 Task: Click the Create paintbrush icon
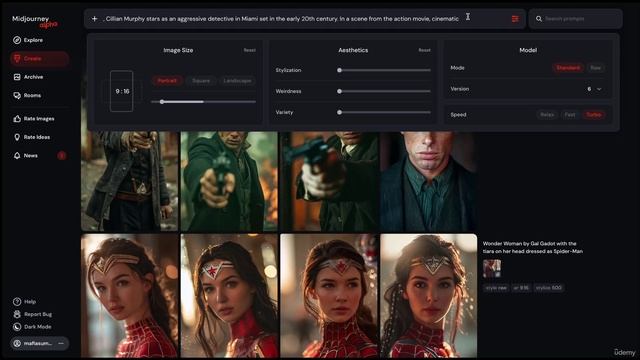[17, 58]
